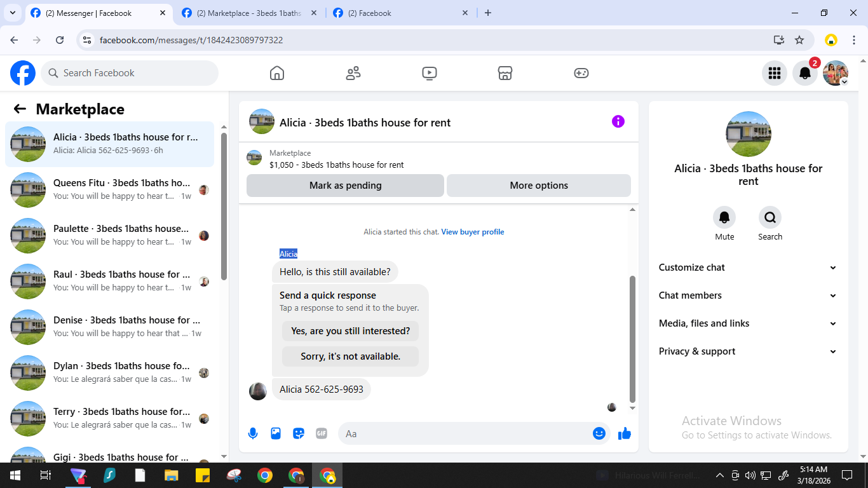The image size is (868, 488).
Task: Click the listing thumbnail in right panel
Action: click(749, 134)
